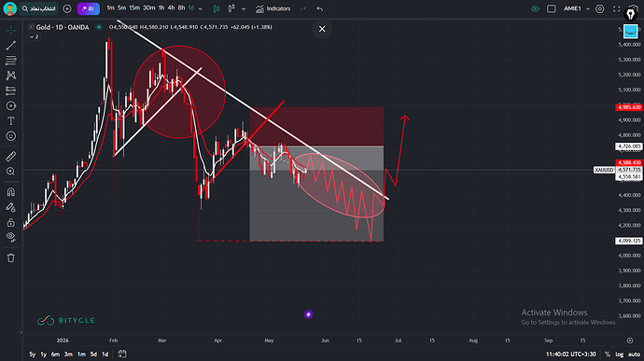
Task: Open the Fibonacci and gann tools
Action: [x=11, y=61]
